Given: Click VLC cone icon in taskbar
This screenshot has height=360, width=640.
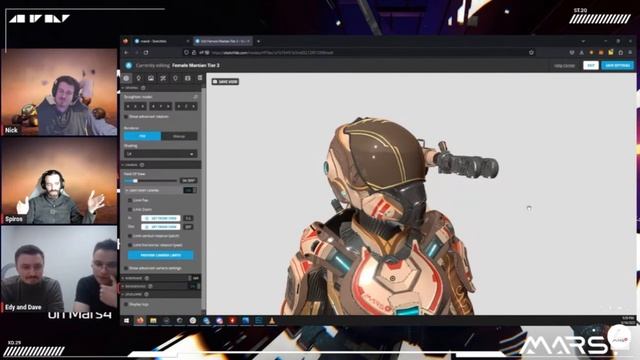Looking at the screenshot, I should point(272,321).
